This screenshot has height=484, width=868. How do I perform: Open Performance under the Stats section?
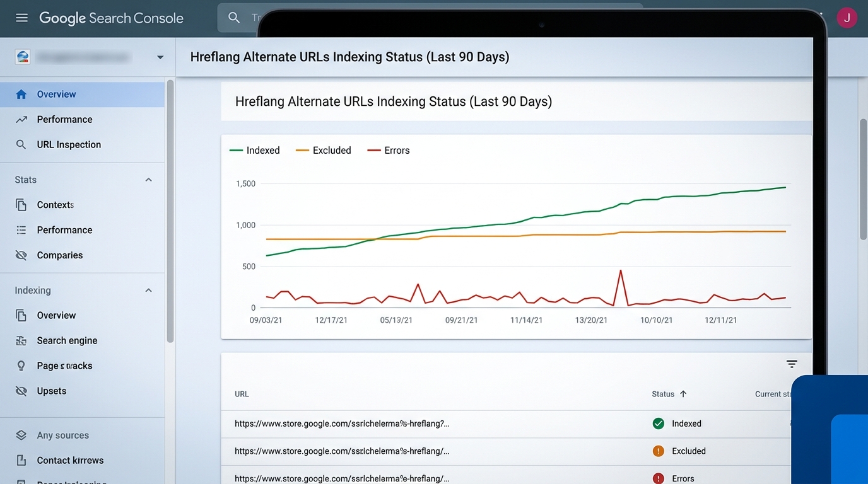coord(82,230)
